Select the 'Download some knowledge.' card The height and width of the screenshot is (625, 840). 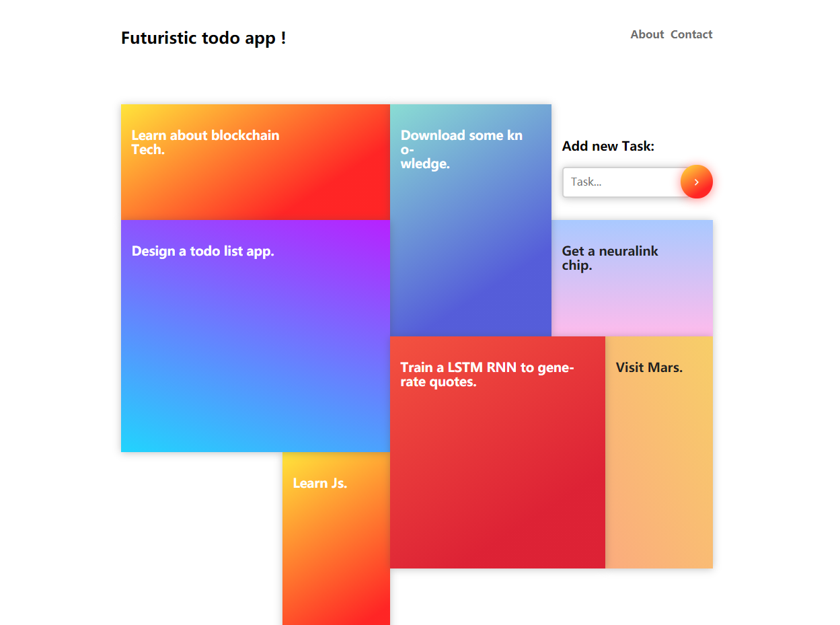pyautogui.click(x=471, y=220)
